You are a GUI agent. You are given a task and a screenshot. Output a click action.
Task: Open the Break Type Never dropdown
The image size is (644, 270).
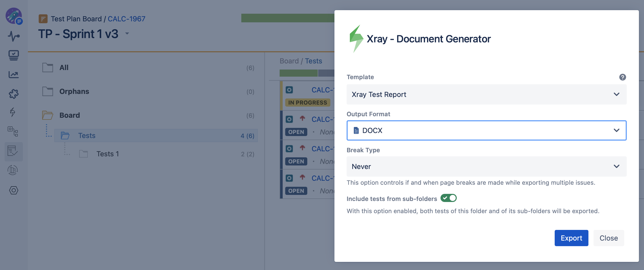tap(486, 166)
